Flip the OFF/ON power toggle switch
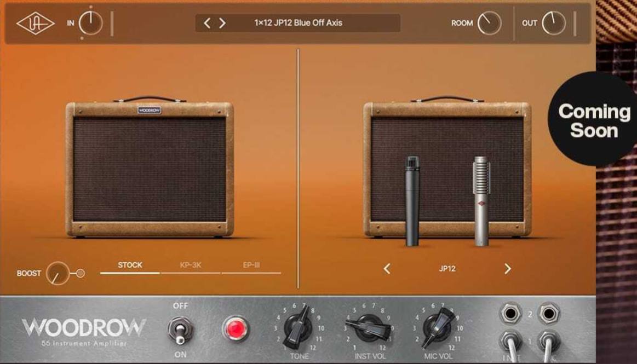 pos(180,330)
